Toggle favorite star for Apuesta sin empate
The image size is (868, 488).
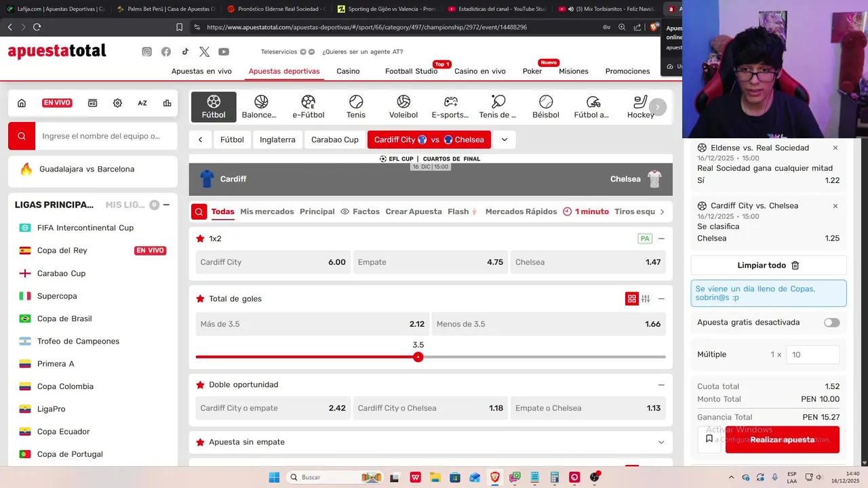(200, 442)
